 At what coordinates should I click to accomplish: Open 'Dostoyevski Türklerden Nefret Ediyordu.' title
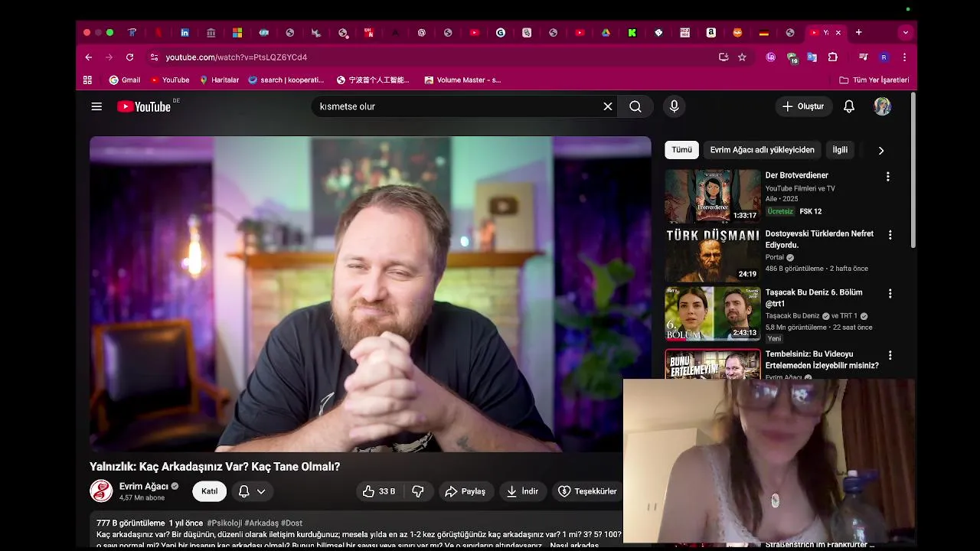[x=819, y=240]
